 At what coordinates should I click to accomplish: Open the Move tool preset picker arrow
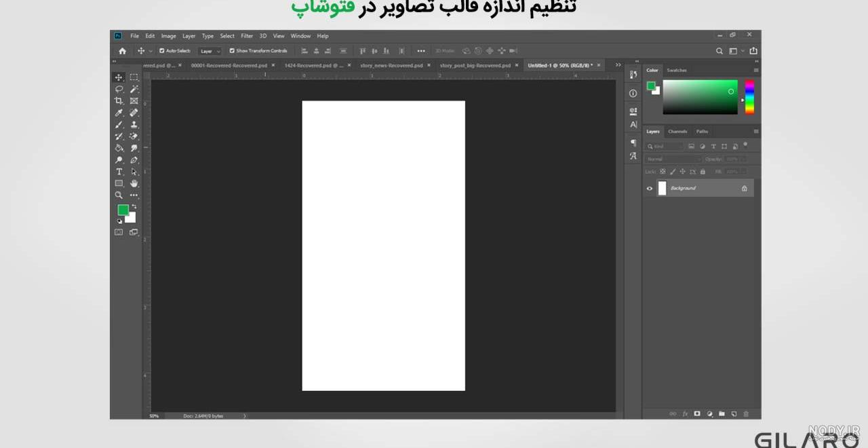(x=151, y=51)
